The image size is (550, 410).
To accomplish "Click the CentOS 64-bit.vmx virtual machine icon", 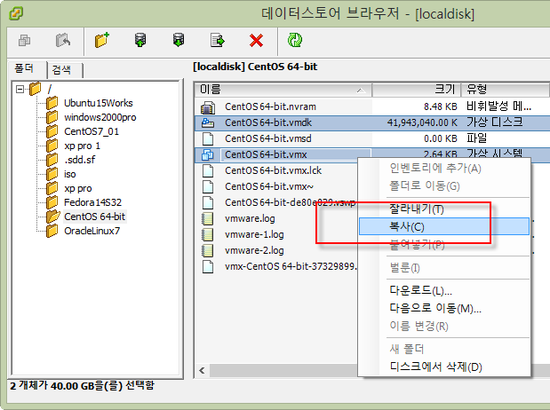I will pos(208,154).
